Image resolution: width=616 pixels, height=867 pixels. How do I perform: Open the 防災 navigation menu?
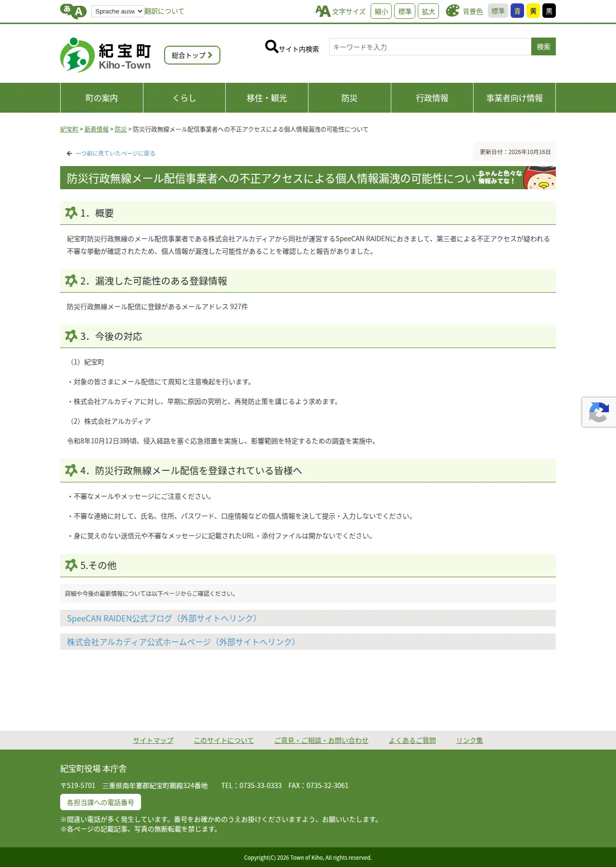click(349, 98)
